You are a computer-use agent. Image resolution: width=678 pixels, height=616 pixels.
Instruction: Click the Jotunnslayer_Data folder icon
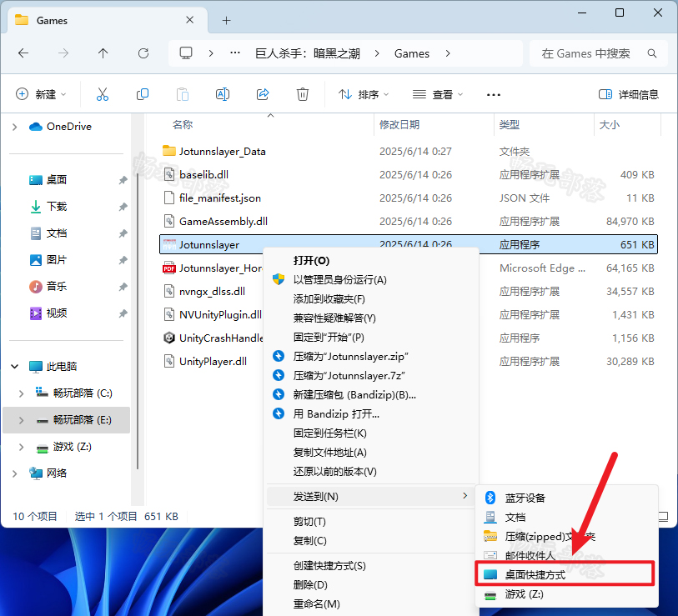point(169,151)
